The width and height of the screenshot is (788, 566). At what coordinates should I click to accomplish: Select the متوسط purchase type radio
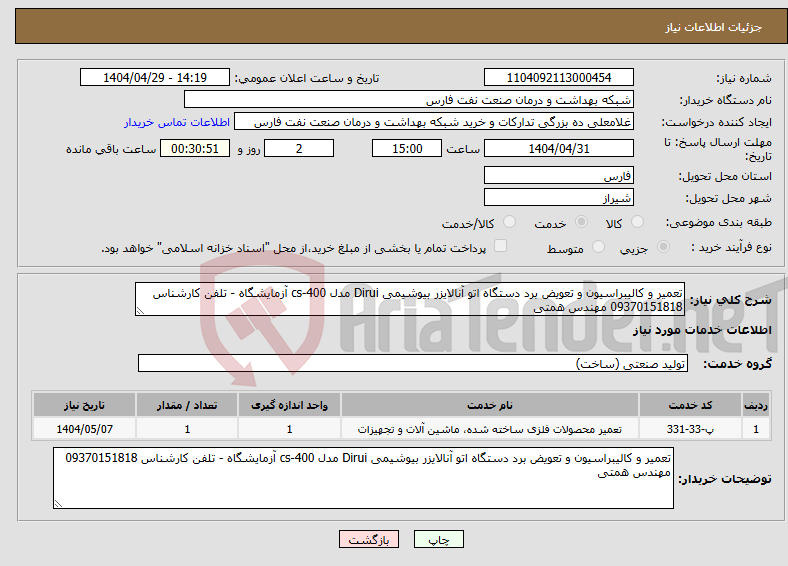pos(598,246)
